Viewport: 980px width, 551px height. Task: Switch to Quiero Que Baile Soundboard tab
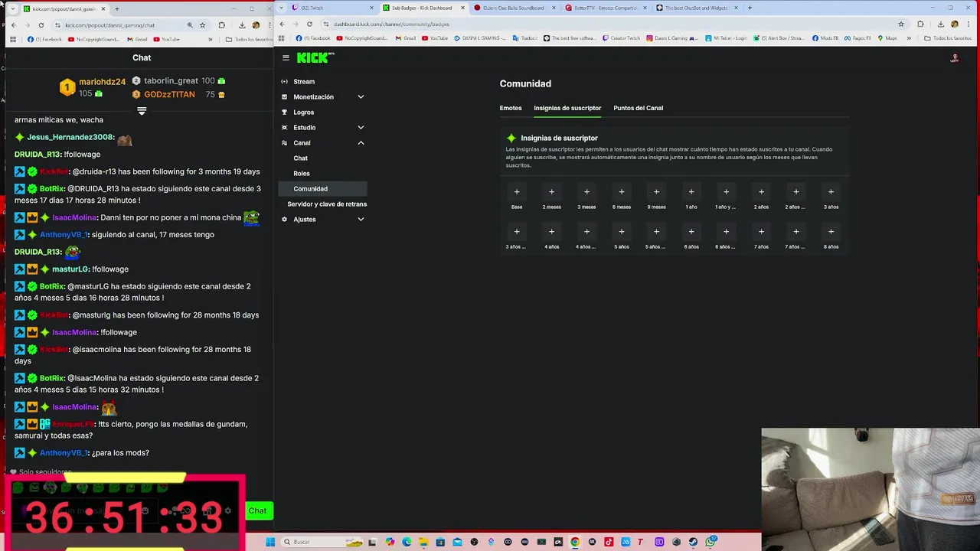click(513, 8)
